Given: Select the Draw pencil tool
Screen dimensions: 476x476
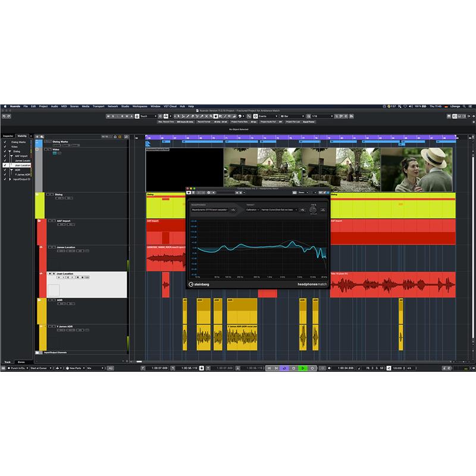Looking at the screenshot, I should (187, 116).
